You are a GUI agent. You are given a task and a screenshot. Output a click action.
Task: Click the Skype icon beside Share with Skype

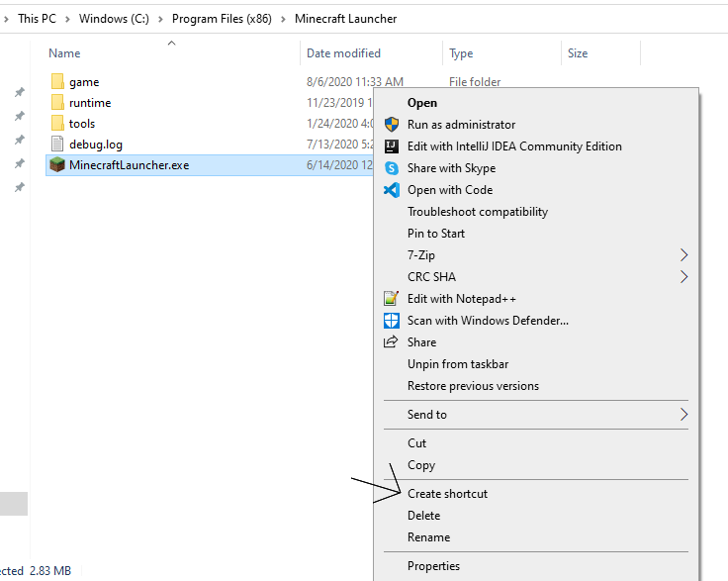point(391,168)
